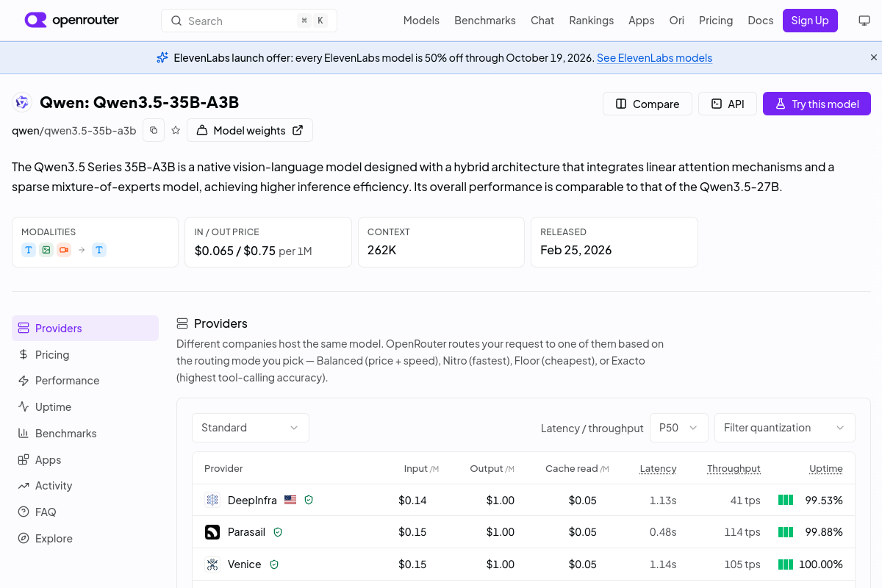882x588 pixels.
Task: Focus the Search input field
Action: [249, 21]
